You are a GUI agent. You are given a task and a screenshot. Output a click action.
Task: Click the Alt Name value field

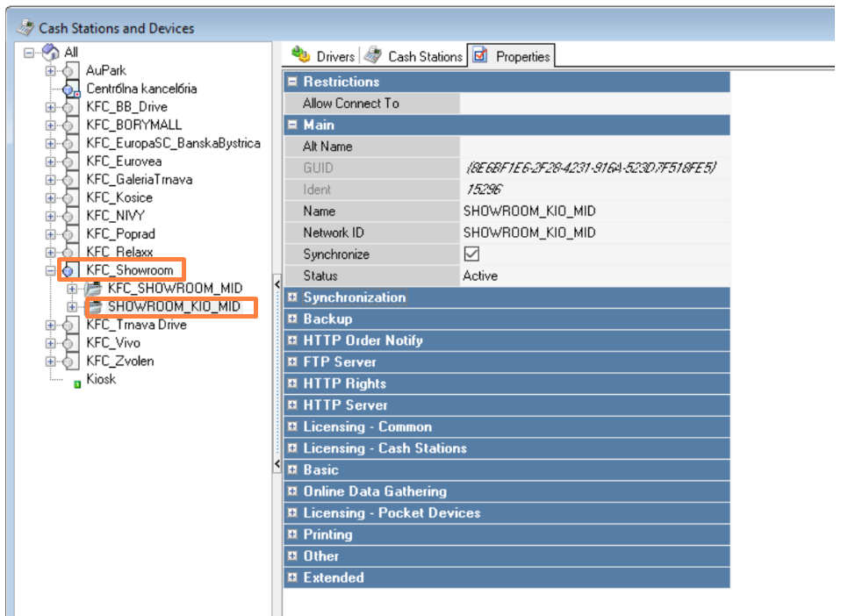(x=595, y=147)
